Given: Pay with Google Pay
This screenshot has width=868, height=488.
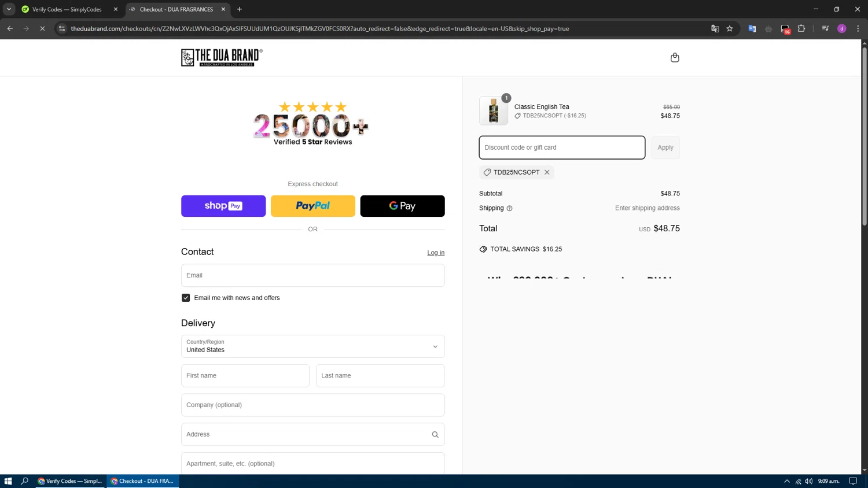Looking at the screenshot, I should click(402, 206).
